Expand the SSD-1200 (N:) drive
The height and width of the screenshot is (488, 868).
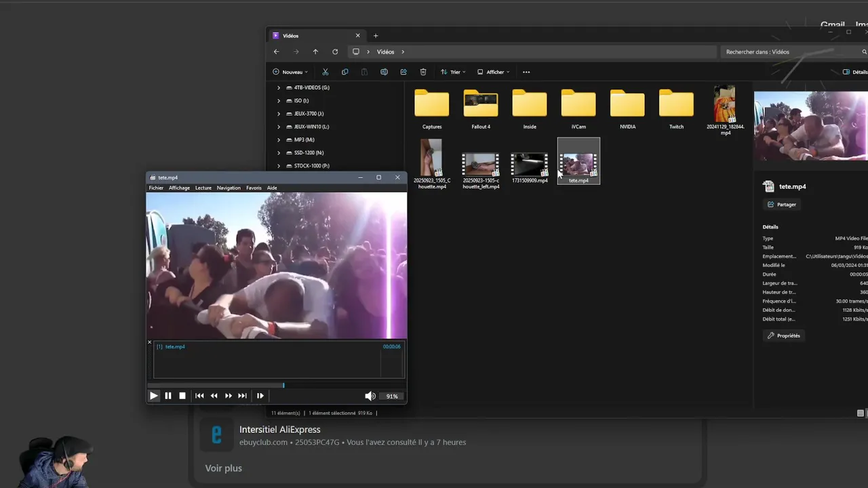coord(279,152)
